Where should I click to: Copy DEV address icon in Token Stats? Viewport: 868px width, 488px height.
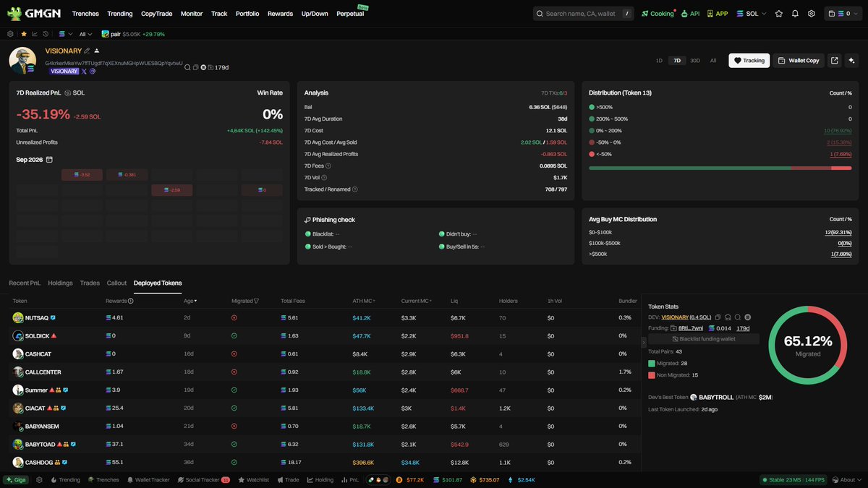718,317
